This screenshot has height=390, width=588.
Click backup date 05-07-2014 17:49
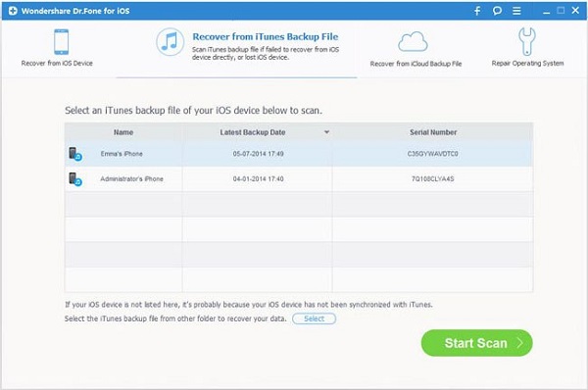point(258,154)
